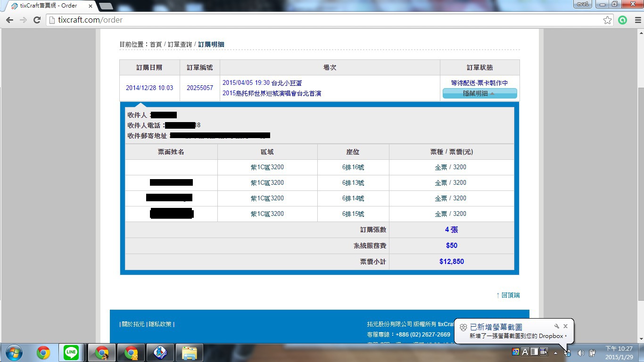Select seat cell 6排15號
This screenshot has width=644, height=362.
[x=353, y=214]
